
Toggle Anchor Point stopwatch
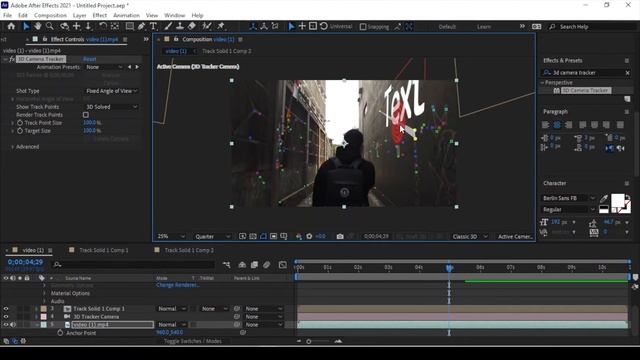pos(60,333)
